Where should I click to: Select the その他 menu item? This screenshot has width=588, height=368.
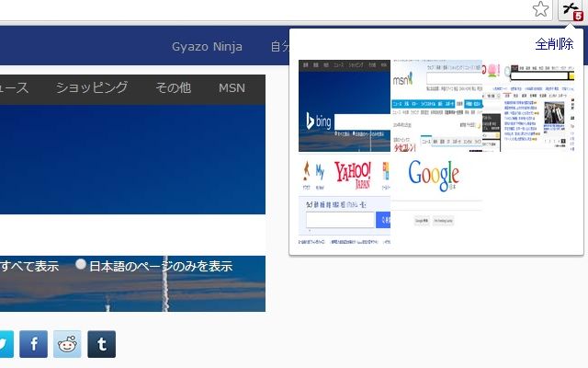174,88
